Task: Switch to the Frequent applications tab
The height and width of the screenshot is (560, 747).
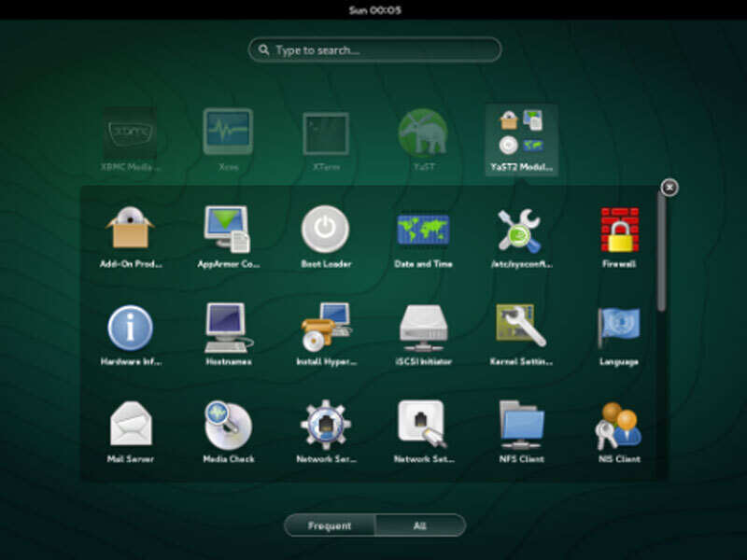Action: click(329, 524)
